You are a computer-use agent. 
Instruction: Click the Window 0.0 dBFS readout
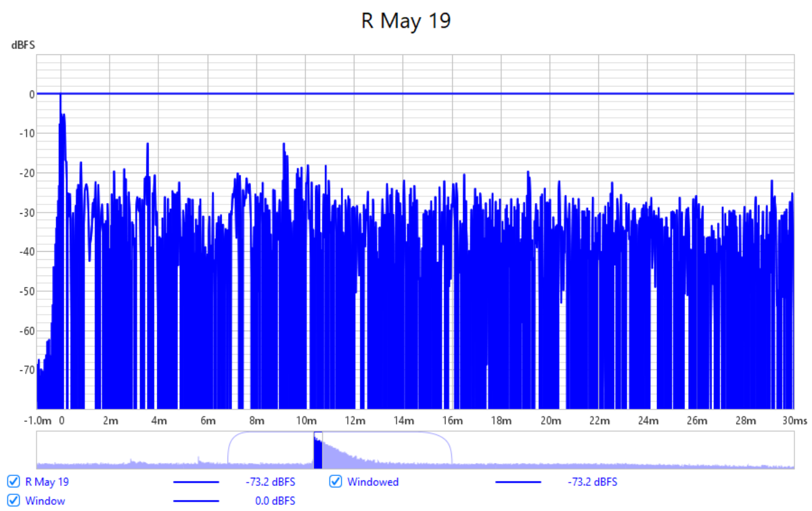tap(275, 501)
